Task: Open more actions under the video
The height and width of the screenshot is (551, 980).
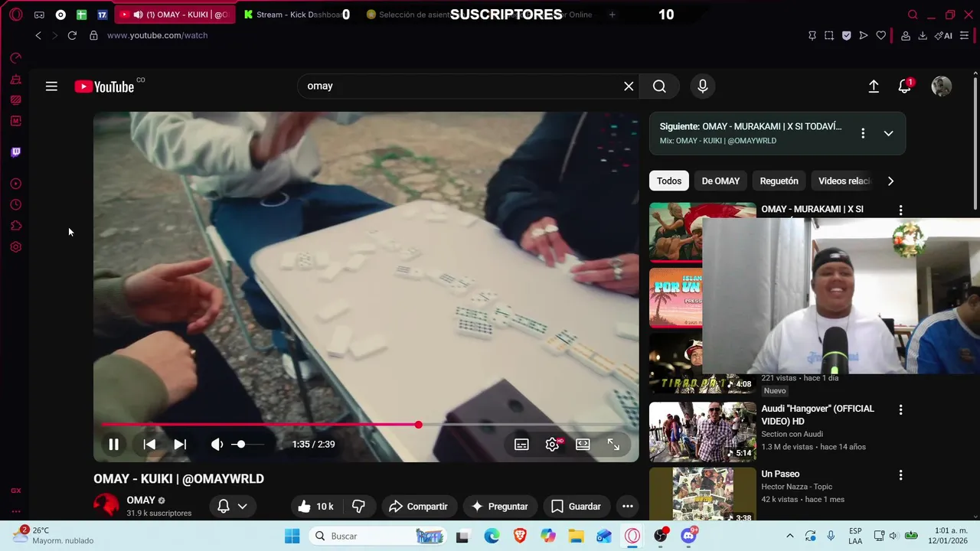Action: coord(628,507)
